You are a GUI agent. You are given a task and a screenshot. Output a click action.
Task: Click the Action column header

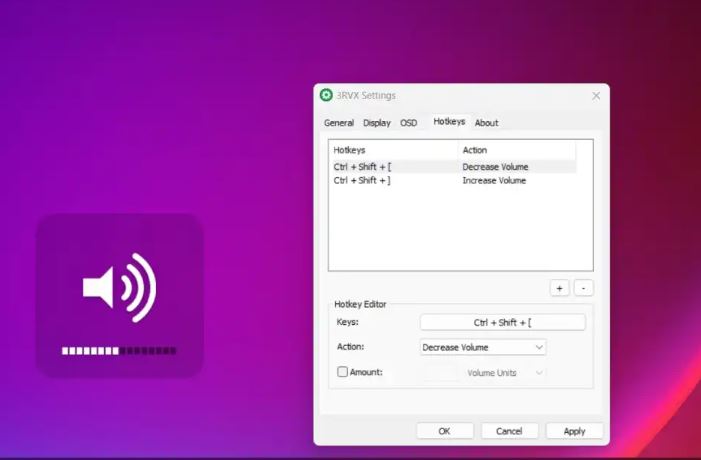click(x=517, y=150)
